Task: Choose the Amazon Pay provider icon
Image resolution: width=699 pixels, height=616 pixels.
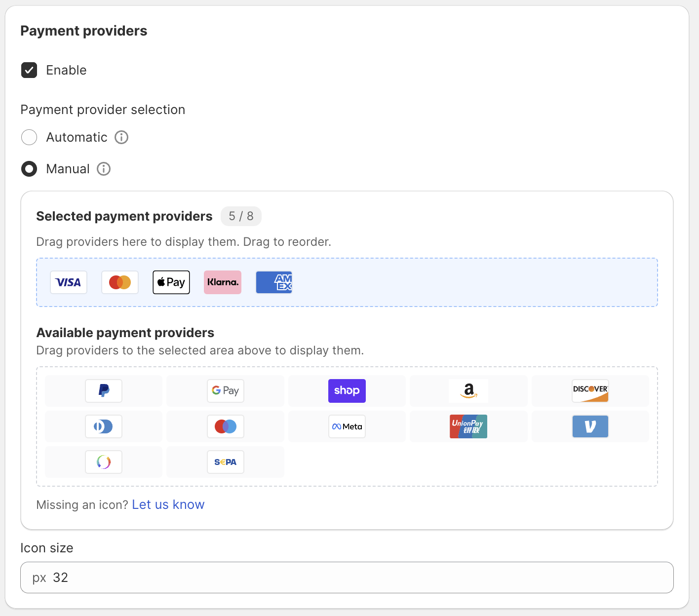Action: pyautogui.click(x=469, y=391)
